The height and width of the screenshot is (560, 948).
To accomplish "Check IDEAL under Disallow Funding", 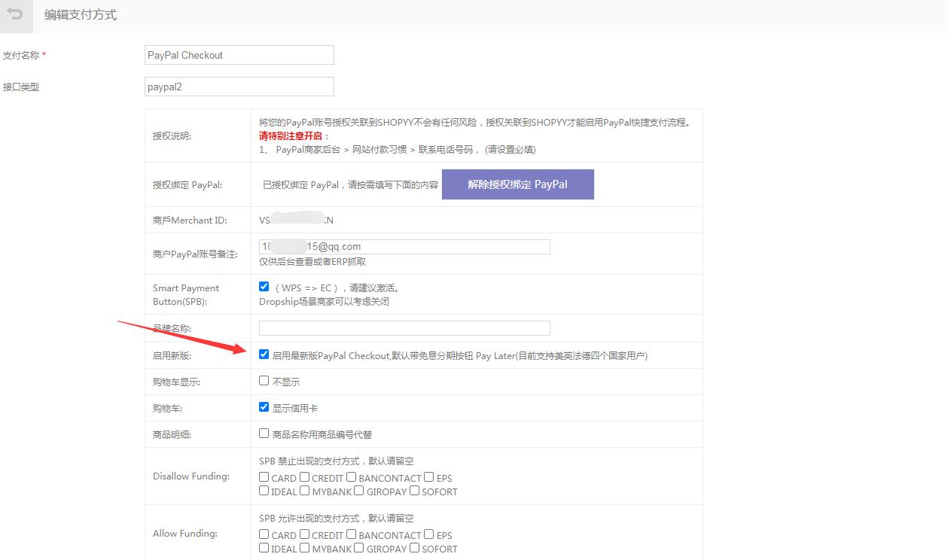I will click(264, 491).
